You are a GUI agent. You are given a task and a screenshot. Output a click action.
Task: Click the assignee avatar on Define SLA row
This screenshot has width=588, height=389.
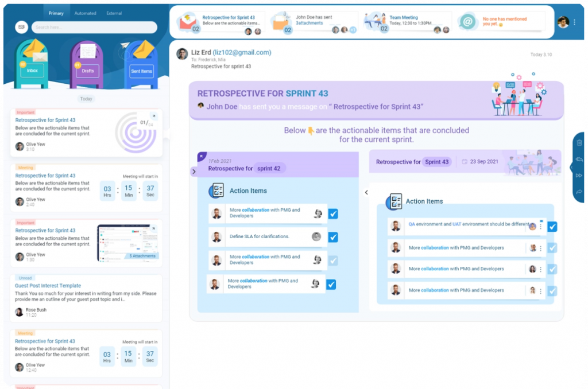tap(316, 236)
